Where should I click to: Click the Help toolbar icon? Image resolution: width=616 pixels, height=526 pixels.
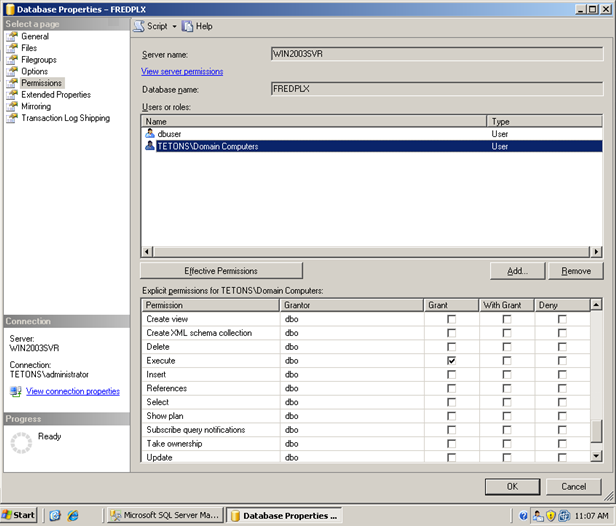(x=187, y=26)
